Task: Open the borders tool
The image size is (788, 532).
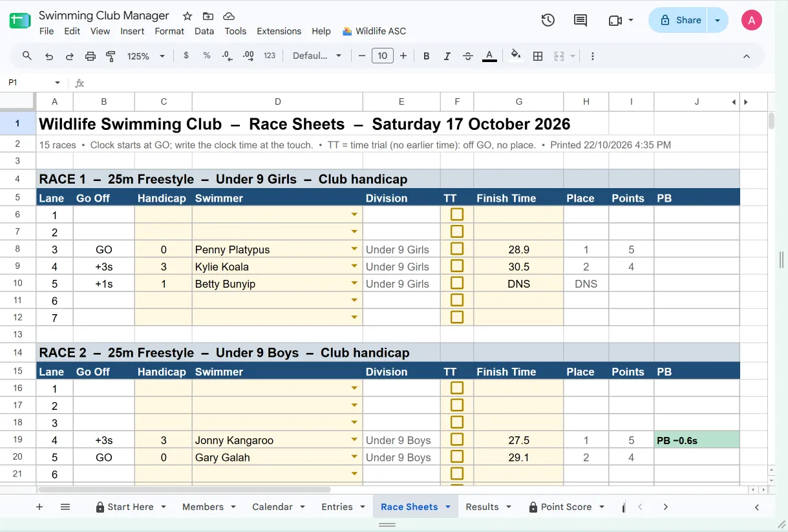Action: tap(537, 56)
